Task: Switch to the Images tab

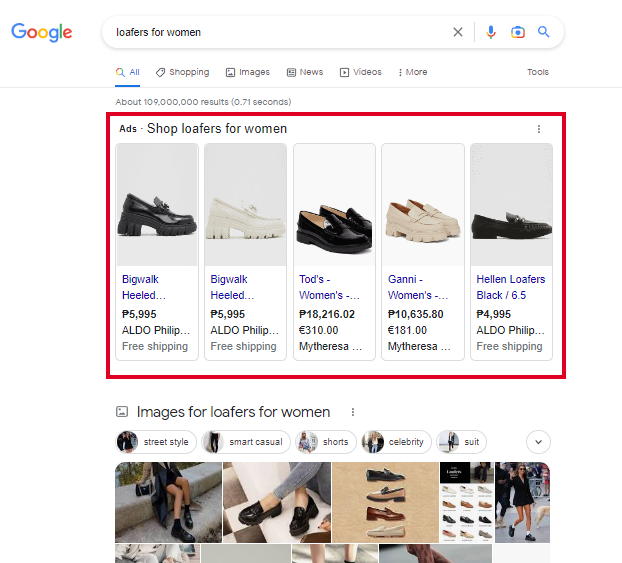Action: pos(248,72)
